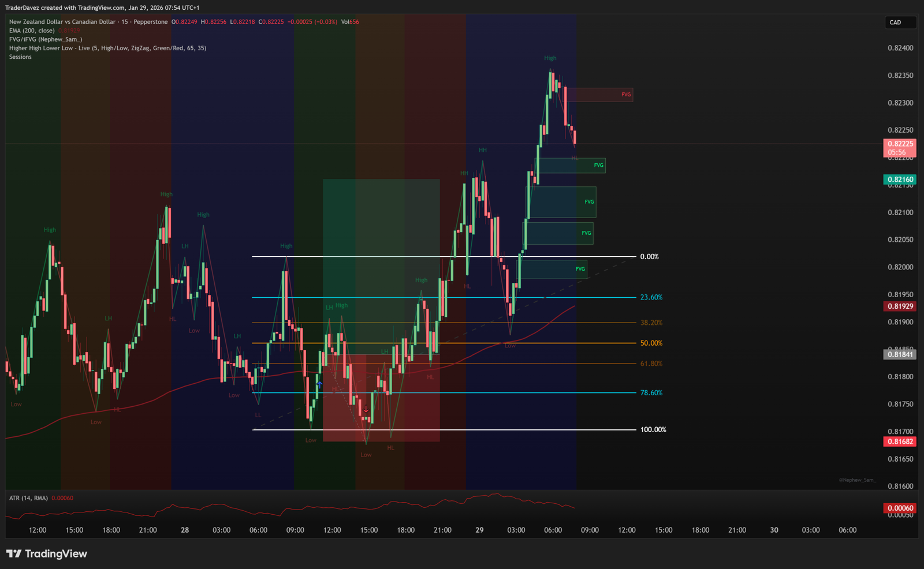This screenshot has width=924, height=569.
Task: Select the orange 50.00% Fibonacci level label
Action: [x=651, y=343]
